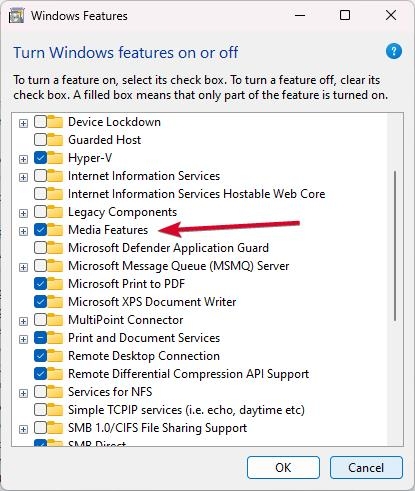415x491 pixels.
Task: Select the Microsoft Defender Application Guard label
Action: (168, 248)
